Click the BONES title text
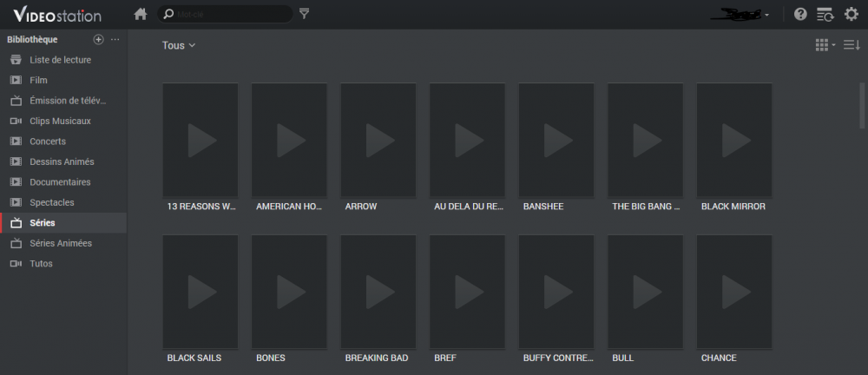 pos(271,358)
